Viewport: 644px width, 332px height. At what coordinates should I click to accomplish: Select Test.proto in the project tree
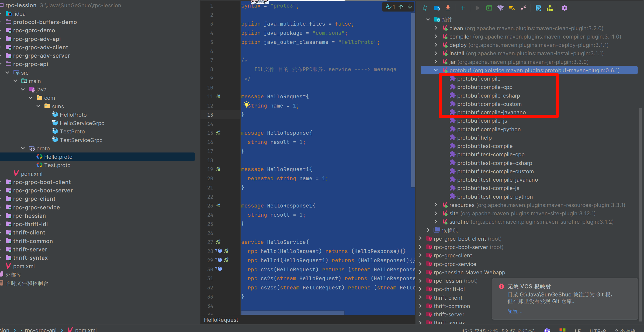click(57, 165)
